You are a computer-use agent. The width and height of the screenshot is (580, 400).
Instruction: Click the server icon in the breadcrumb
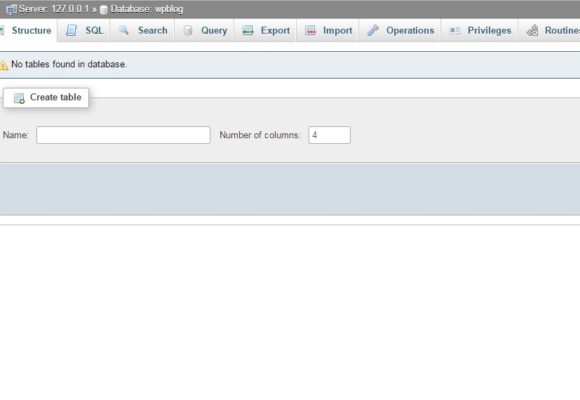point(11,9)
